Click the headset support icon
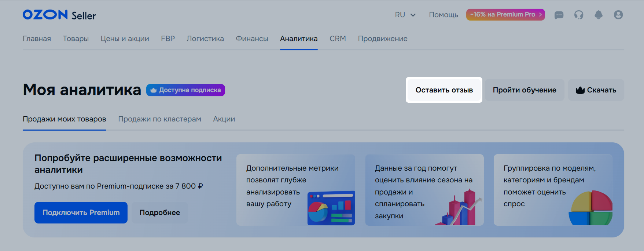The height and width of the screenshot is (251, 644). click(578, 15)
